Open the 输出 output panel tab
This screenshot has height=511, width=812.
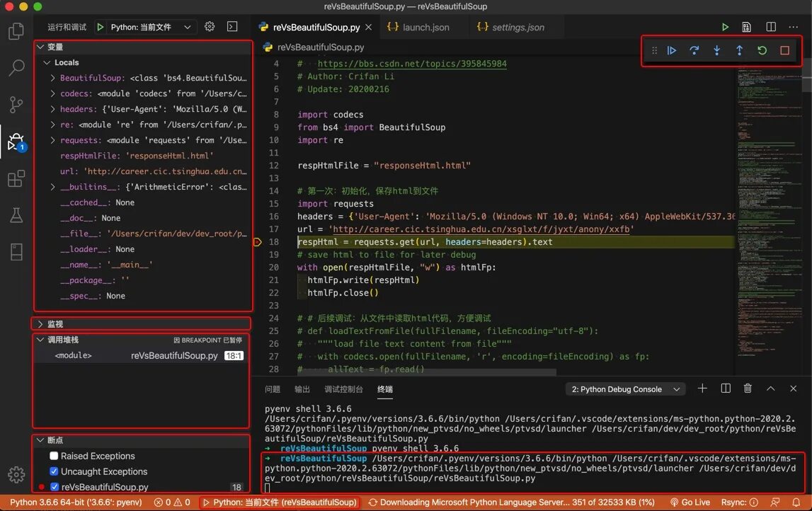302,389
